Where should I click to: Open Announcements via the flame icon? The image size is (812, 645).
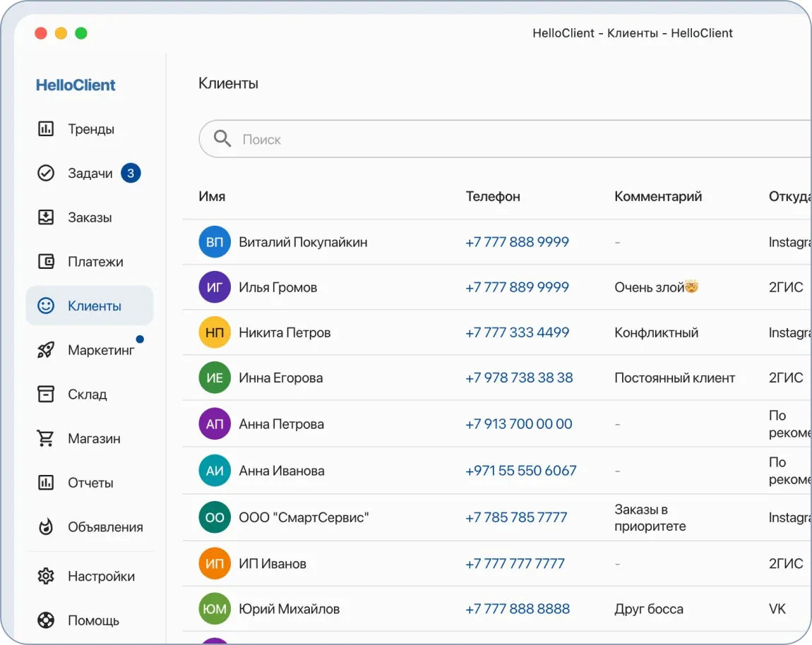coord(46,527)
